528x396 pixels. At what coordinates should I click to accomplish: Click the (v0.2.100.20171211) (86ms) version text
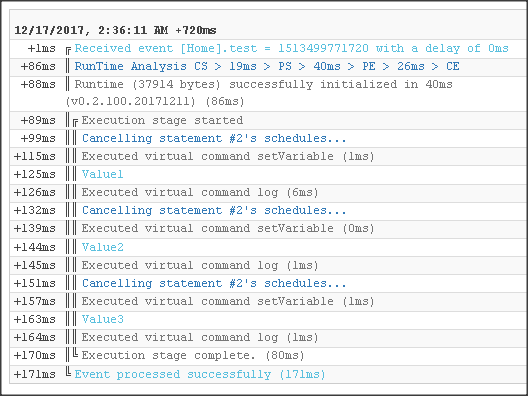coord(155,101)
